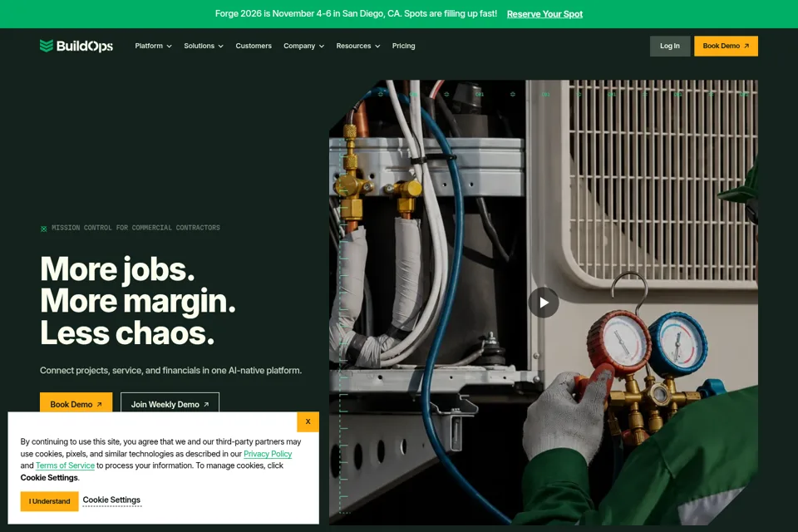Image resolution: width=798 pixels, height=532 pixels.
Task: Click the 'Connect projects, service, and financials' tagline
Action: (x=170, y=370)
